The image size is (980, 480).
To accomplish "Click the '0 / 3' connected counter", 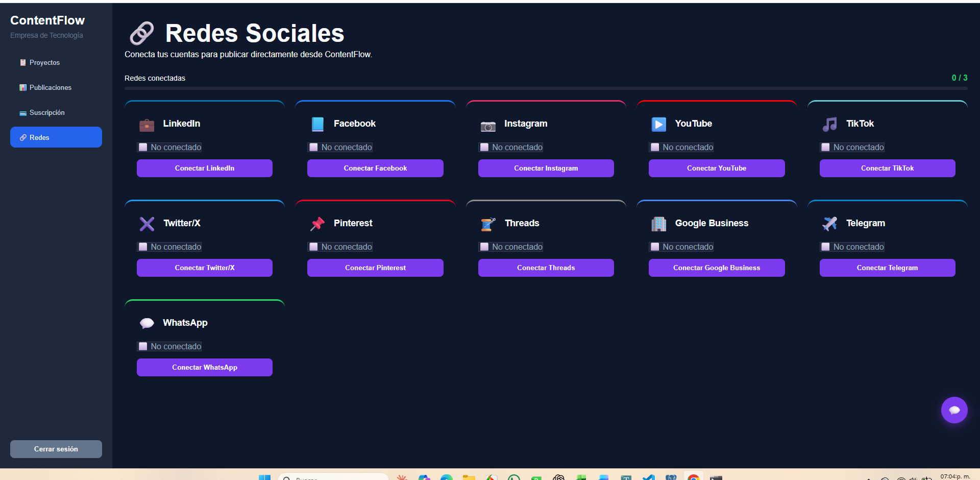I will [960, 78].
